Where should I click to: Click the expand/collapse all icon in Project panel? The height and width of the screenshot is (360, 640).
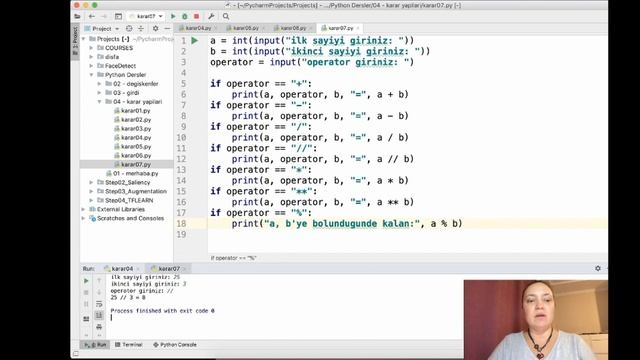141,29
